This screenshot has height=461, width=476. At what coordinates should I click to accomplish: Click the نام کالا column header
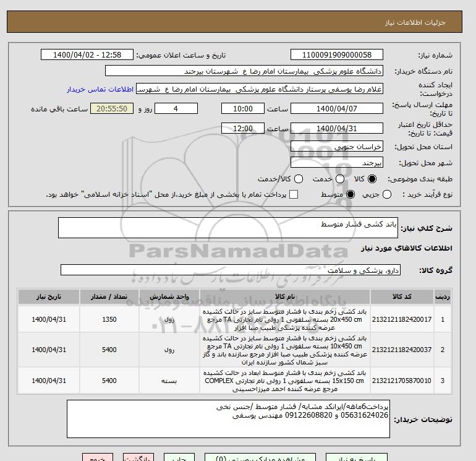285,296
